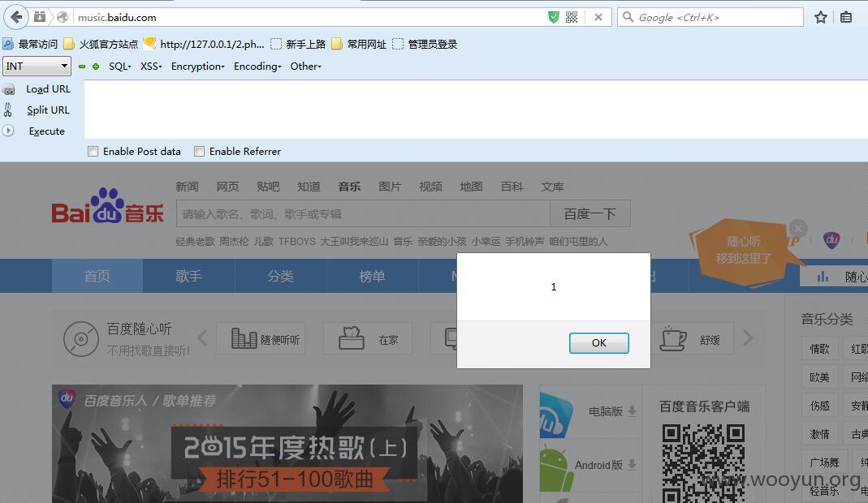The image size is (868, 503).
Task: Click the 百科 link above search
Action: point(512,187)
